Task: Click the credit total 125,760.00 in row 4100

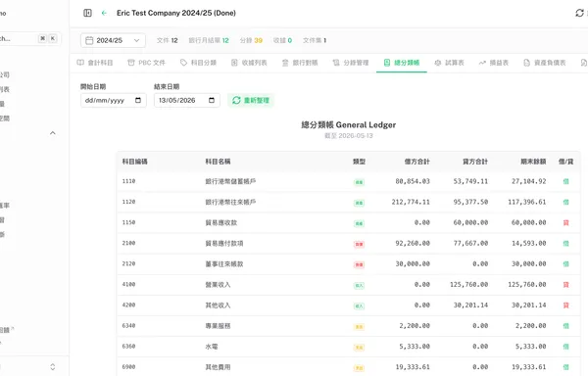Action: pos(468,285)
